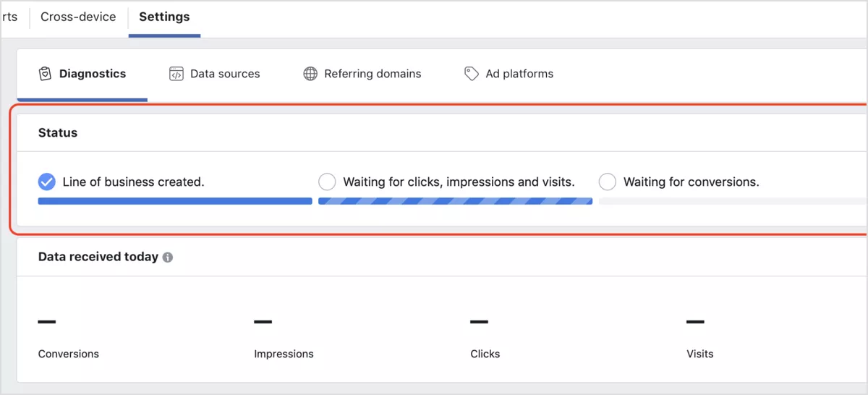
Task: Click the Referring domains globe icon
Action: [x=310, y=74]
